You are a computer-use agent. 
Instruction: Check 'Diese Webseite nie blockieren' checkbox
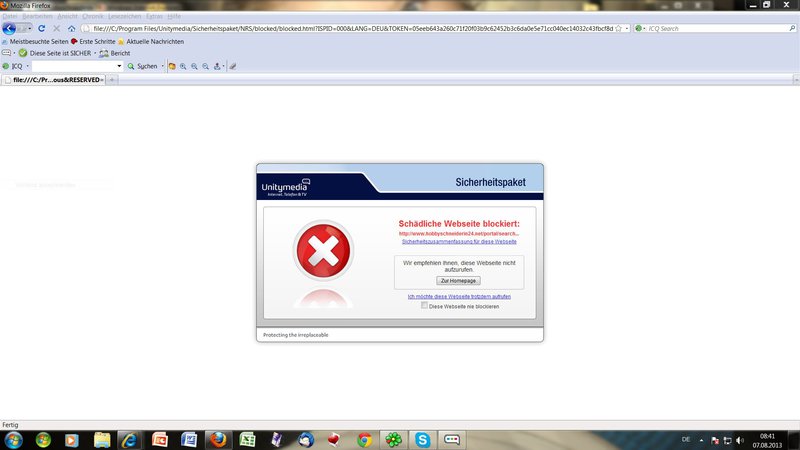pos(424,306)
